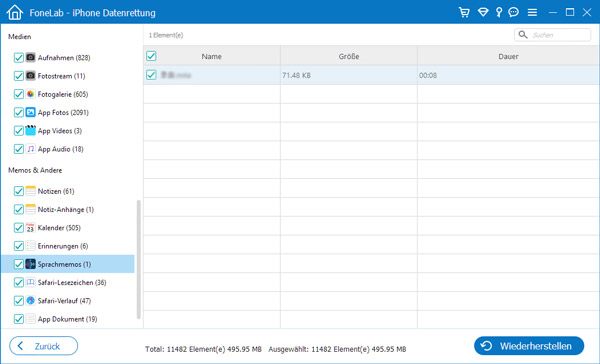Toggle the App Dokument (19) checkbox

tap(18, 319)
